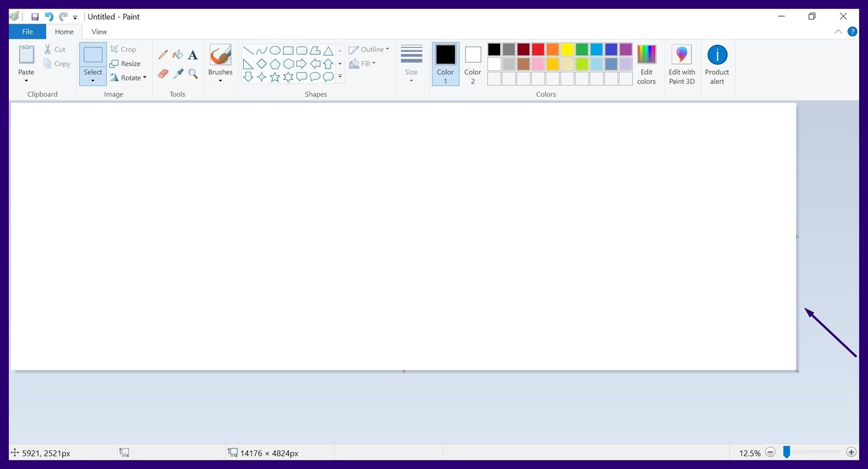
Task: Pick the Color picker eyedropper tool
Action: point(178,73)
